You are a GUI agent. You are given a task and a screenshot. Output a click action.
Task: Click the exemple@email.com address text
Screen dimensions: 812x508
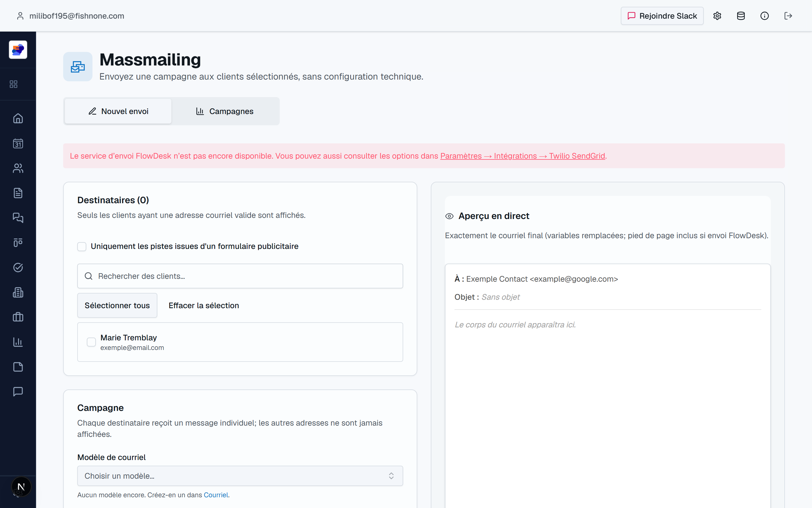point(132,348)
